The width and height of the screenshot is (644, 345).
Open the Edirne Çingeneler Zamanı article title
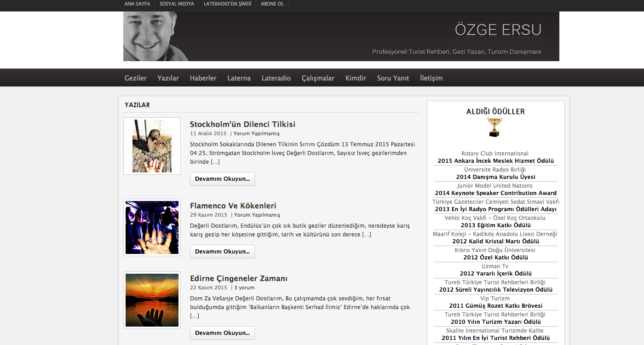(x=239, y=278)
